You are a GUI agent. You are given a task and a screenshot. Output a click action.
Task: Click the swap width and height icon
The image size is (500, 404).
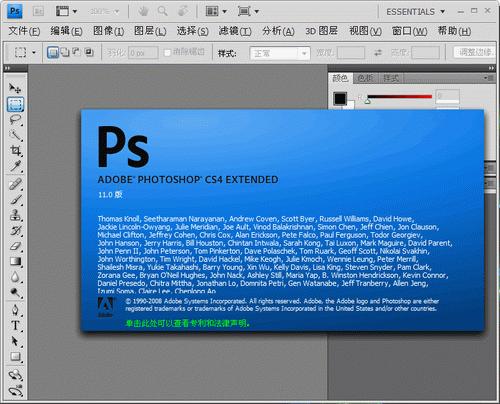[378, 53]
